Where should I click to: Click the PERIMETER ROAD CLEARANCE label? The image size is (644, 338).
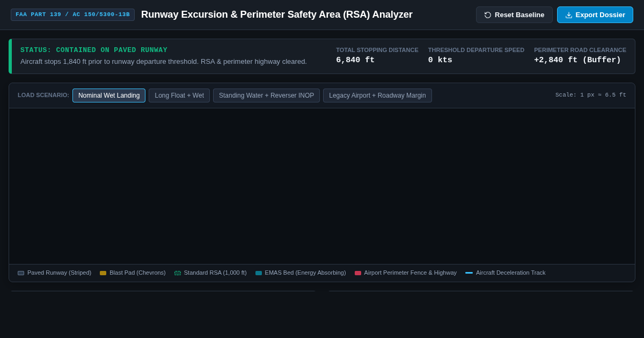click(580, 50)
